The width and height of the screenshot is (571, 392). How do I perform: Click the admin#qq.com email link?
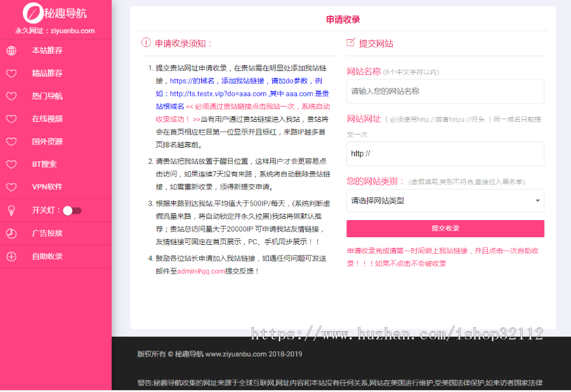tap(200, 271)
